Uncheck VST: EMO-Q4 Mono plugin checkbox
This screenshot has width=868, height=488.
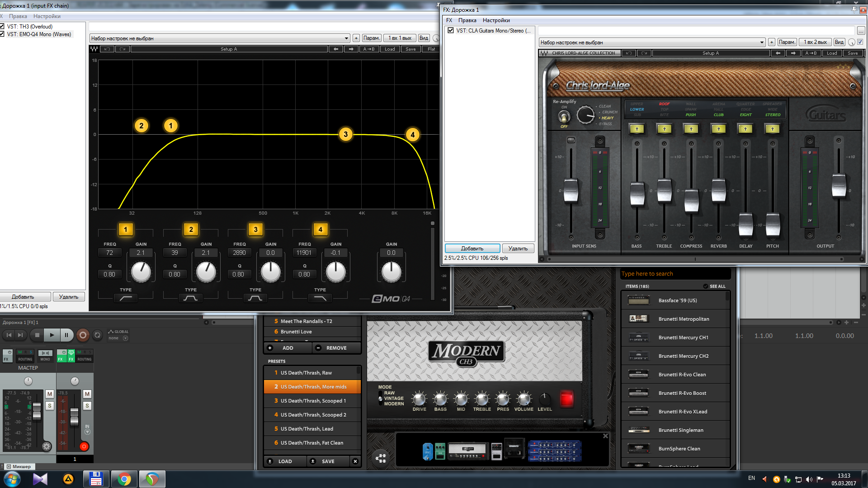(2, 34)
